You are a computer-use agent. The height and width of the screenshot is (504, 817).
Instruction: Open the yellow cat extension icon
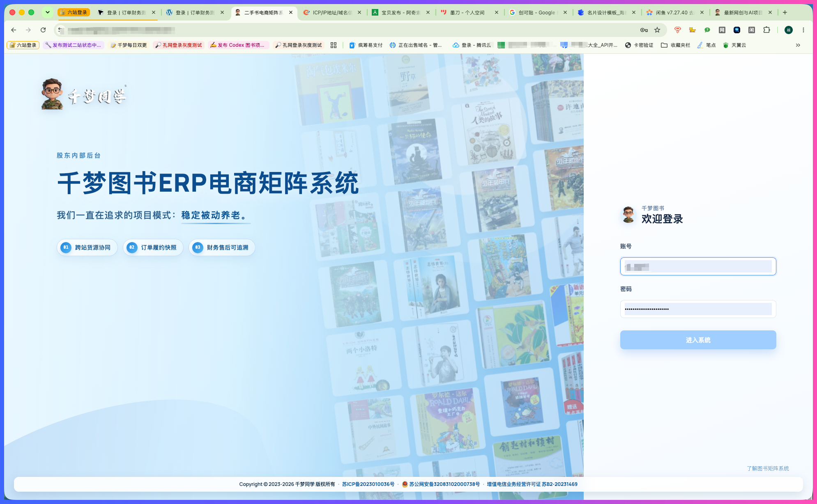pyautogui.click(x=693, y=30)
